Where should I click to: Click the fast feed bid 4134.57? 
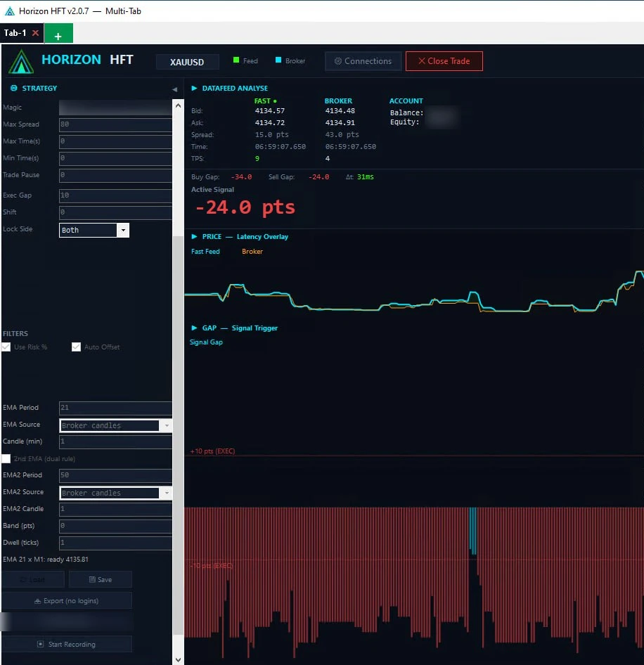tap(270, 110)
